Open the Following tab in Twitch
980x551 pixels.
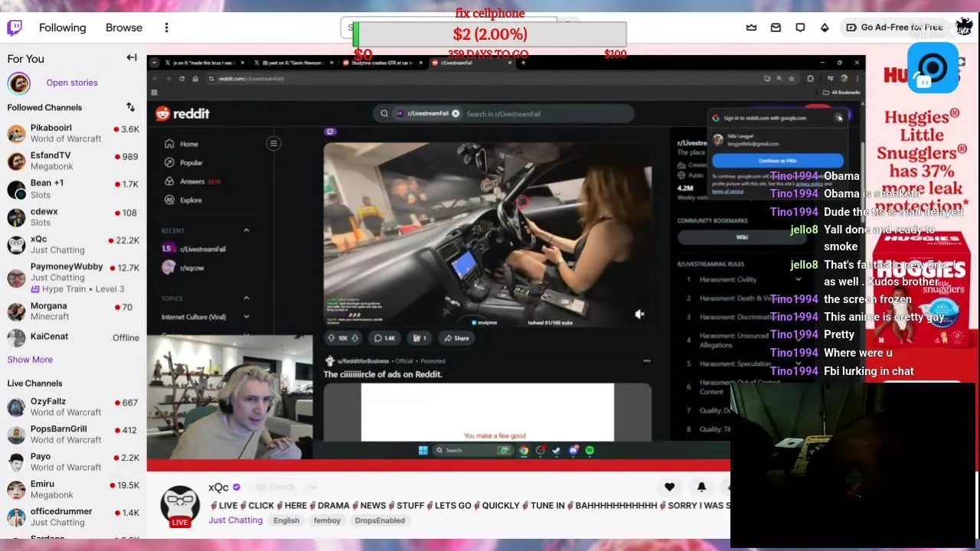63,28
